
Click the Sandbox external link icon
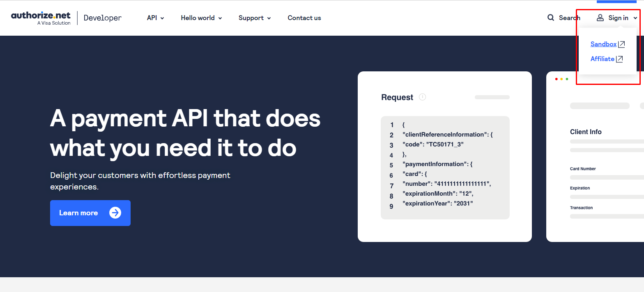point(621,44)
